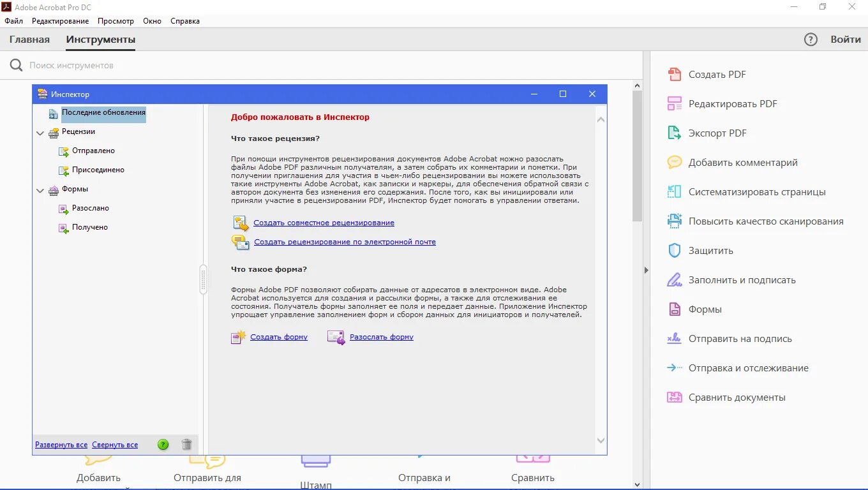Click the Latest Updates tree icon
The image size is (868, 490).
click(54, 114)
